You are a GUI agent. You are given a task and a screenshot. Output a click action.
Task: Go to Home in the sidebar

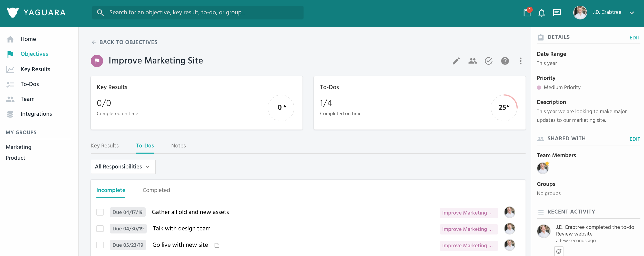coord(28,39)
